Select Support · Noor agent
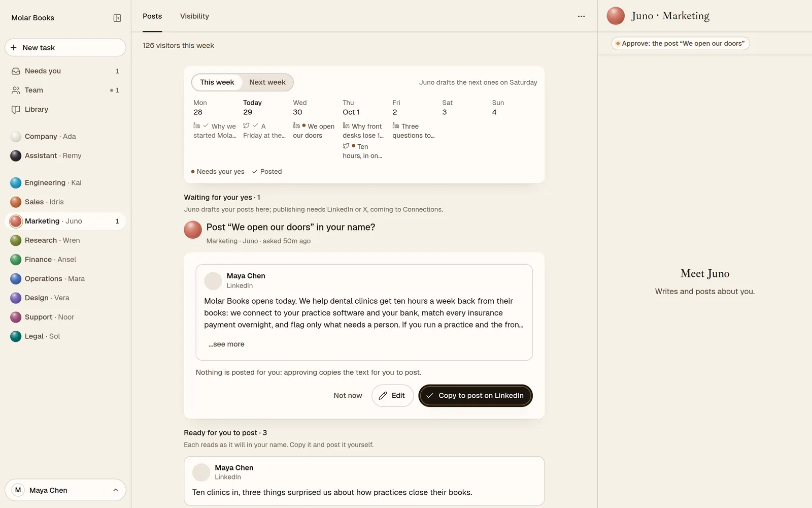 [65, 317]
